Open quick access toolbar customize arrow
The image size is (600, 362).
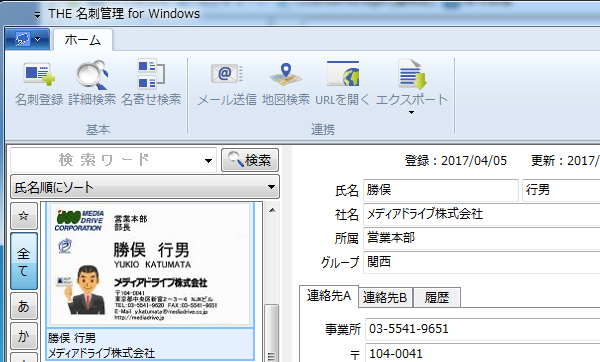point(37,15)
